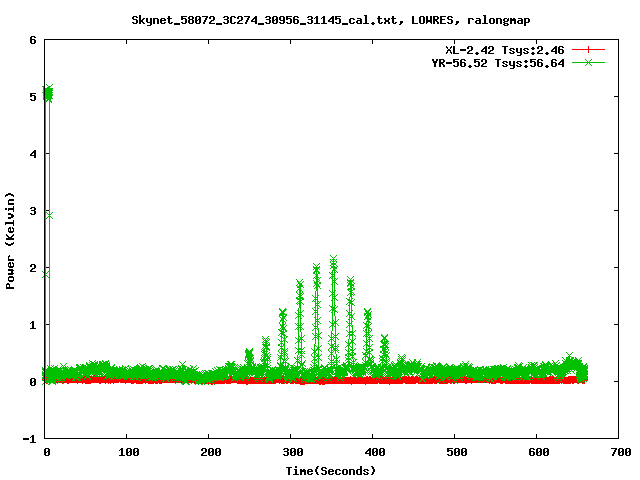
Task: Click the legend entry XL-2.42 Tsys:2.46
Action: (504, 50)
